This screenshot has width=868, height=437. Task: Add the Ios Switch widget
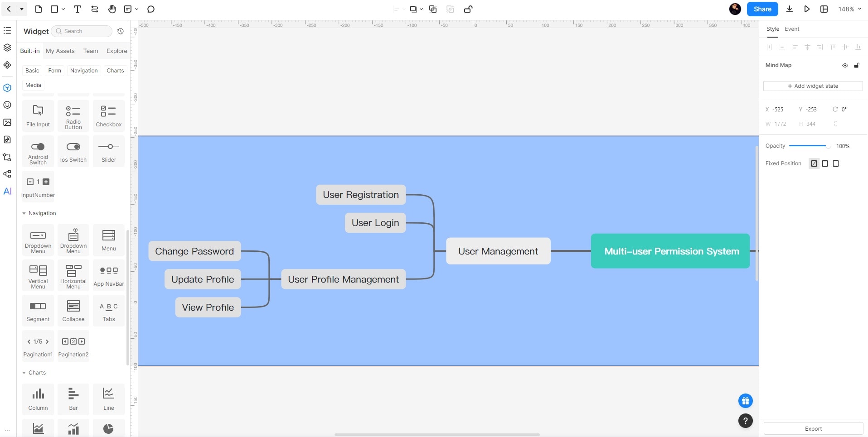tap(73, 151)
